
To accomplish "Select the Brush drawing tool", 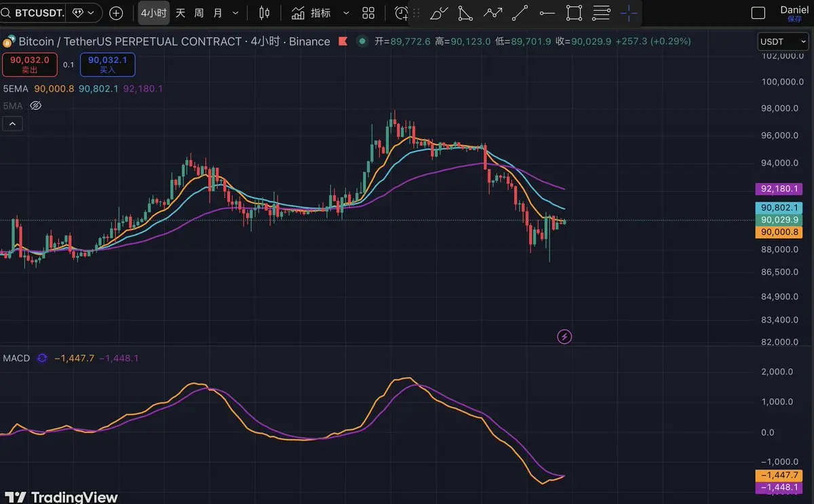I will click(439, 12).
